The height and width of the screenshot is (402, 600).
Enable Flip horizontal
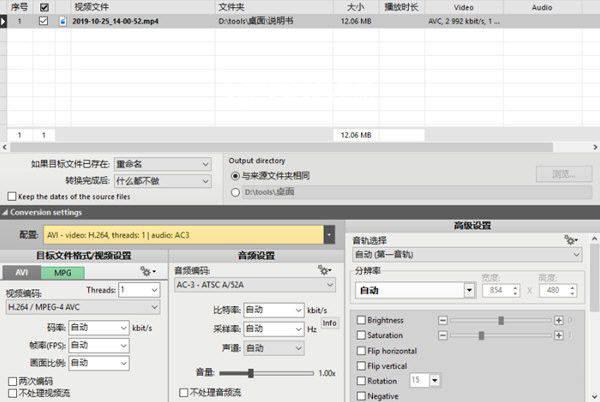tap(361, 351)
